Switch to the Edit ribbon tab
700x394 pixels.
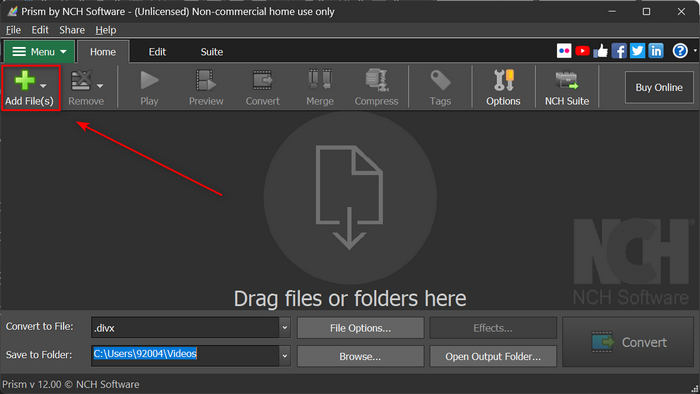click(x=157, y=52)
